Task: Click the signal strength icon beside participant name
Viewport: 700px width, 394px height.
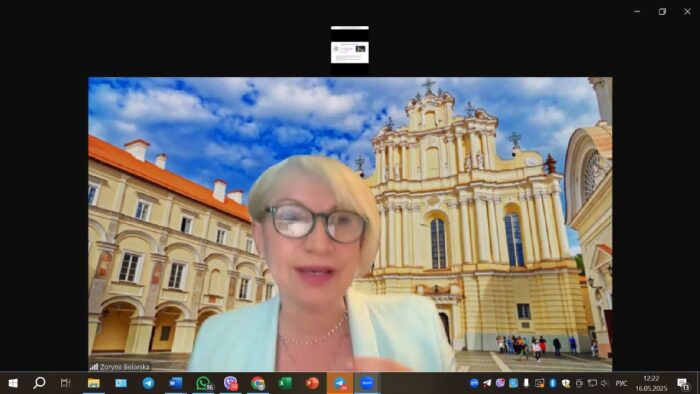Action: 94,367
